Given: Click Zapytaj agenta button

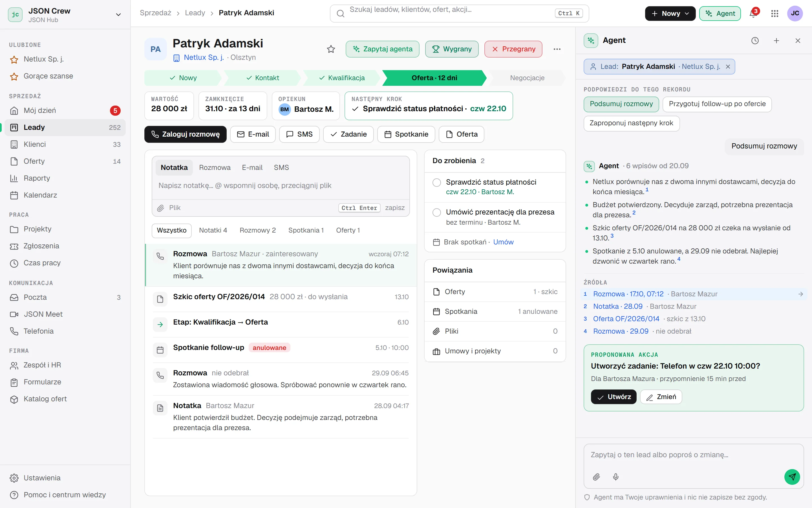Looking at the screenshot, I should [x=383, y=49].
